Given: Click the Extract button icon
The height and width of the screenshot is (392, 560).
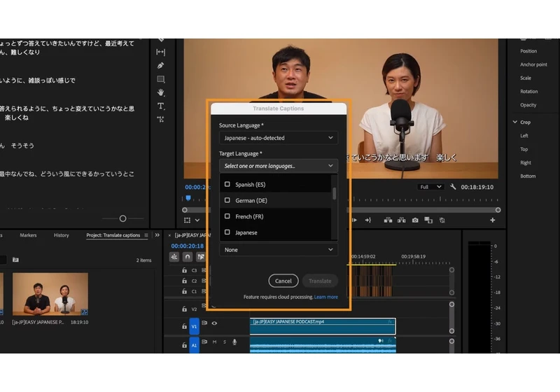Looking at the screenshot, I should [401, 220].
